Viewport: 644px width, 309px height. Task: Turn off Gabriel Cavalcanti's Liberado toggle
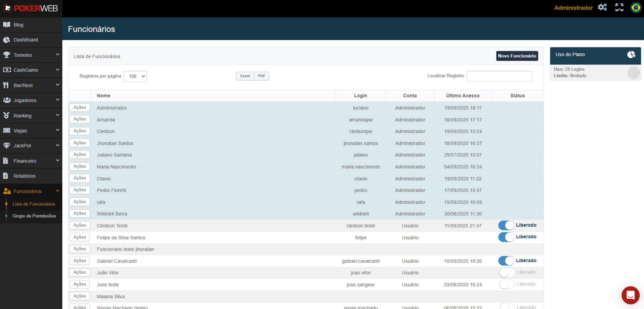click(x=506, y=261)
